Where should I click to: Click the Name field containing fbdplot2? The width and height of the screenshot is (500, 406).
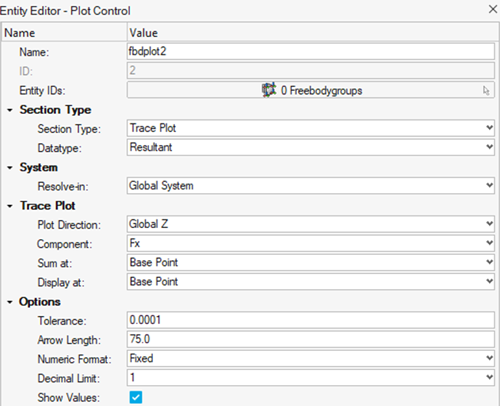coord(310,51)
